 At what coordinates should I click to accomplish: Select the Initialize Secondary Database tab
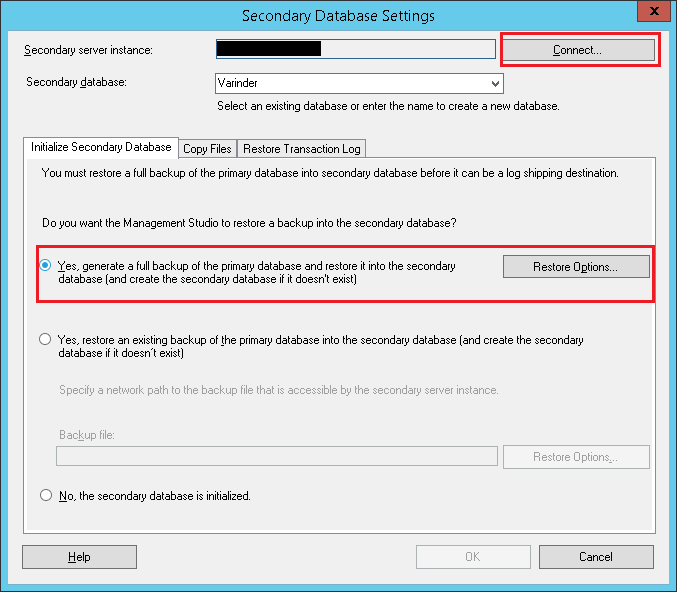tap(101, 147)
